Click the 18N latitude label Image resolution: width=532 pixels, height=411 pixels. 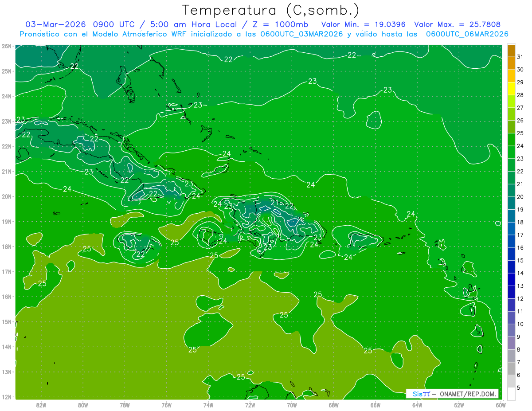click(7, 247)
